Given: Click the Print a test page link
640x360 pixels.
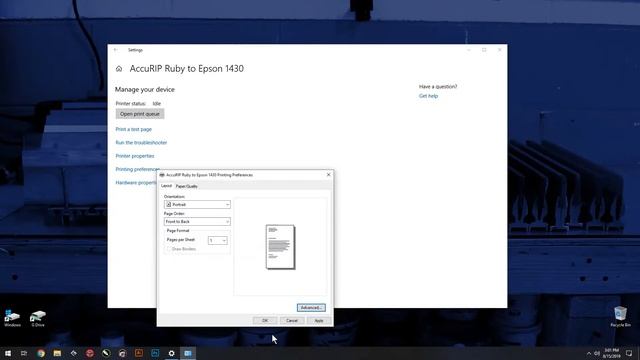Looking at the screenshot, I should tap(133, 129).
